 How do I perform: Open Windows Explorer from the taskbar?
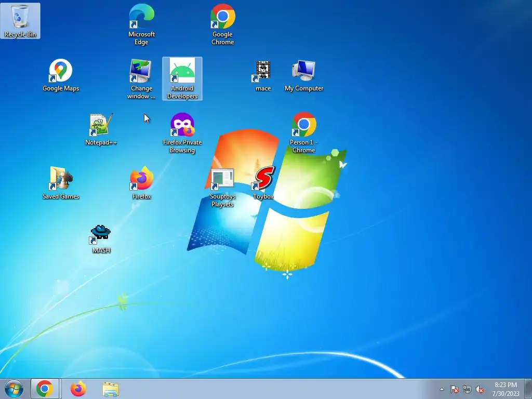(x=111, y=389)
